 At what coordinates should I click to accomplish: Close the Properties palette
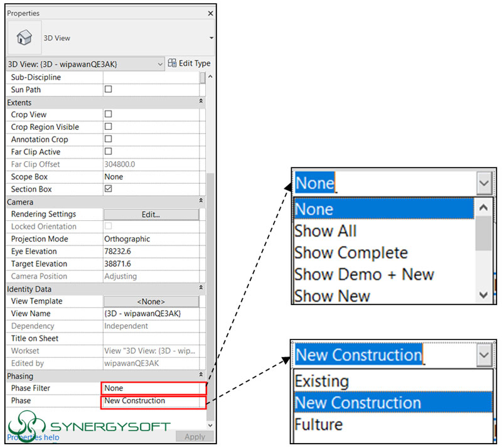[210, 13]
